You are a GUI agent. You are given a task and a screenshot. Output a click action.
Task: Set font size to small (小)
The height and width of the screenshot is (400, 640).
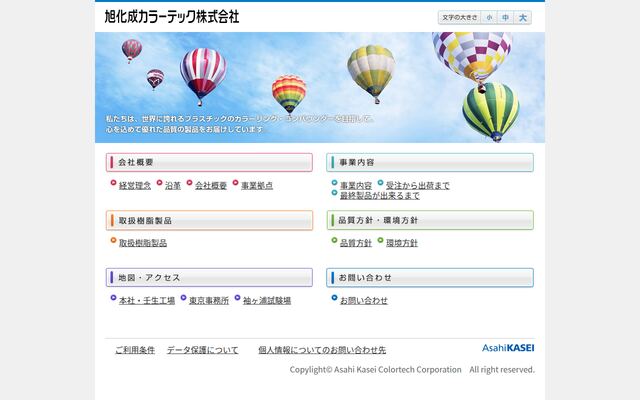coord(489,18)
